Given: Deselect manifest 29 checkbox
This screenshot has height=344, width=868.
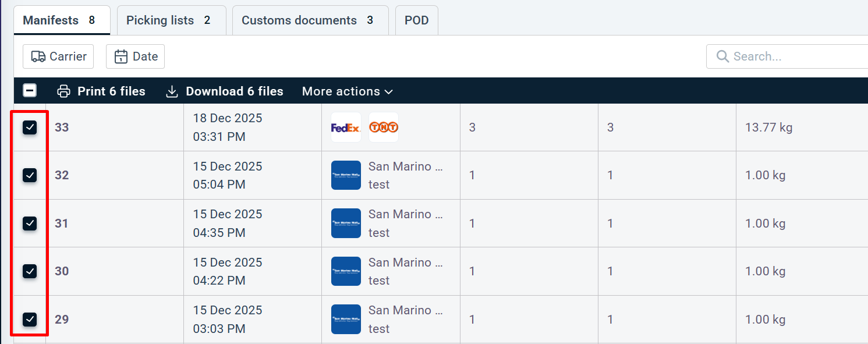Looking at the screenshot, I should [30, 319].
